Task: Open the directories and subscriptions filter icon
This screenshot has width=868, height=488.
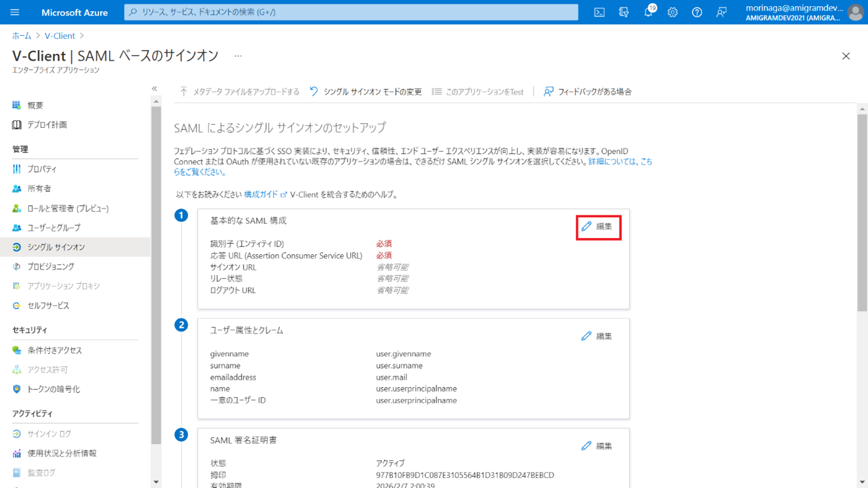Action: (623, 12)
